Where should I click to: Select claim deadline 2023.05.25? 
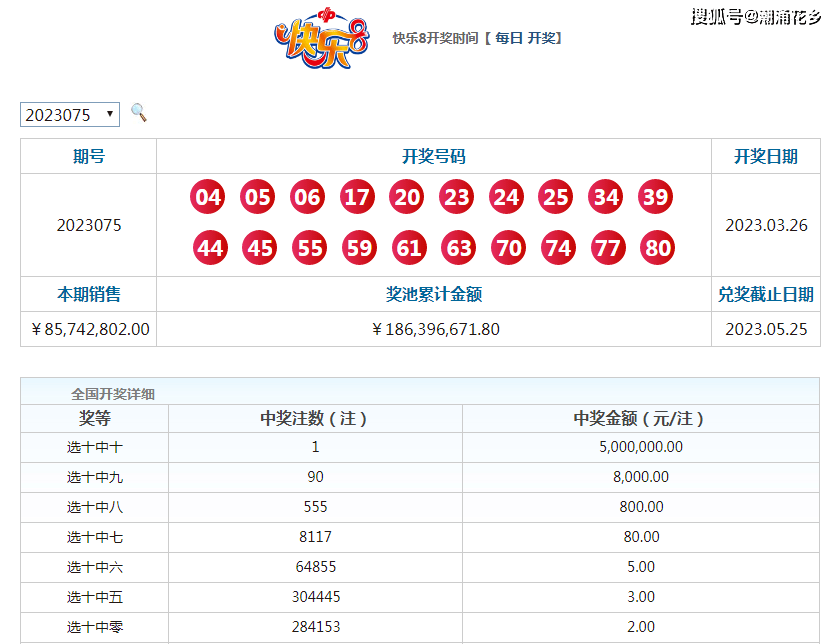pos(766,329)
